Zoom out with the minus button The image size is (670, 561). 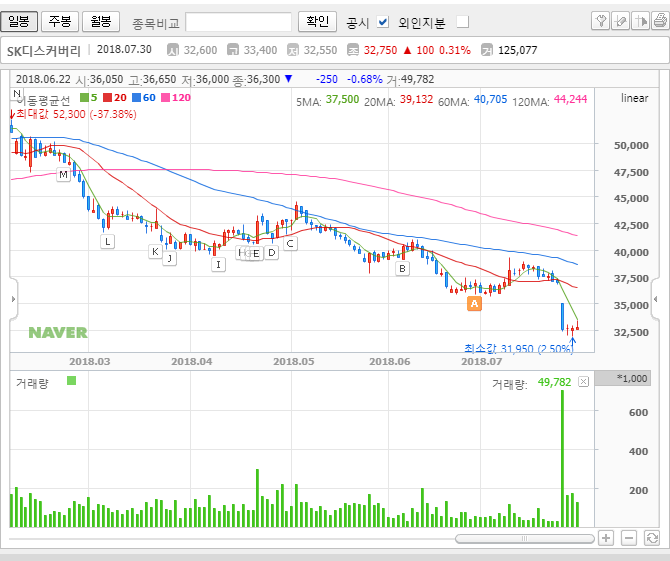pos(629,538)
